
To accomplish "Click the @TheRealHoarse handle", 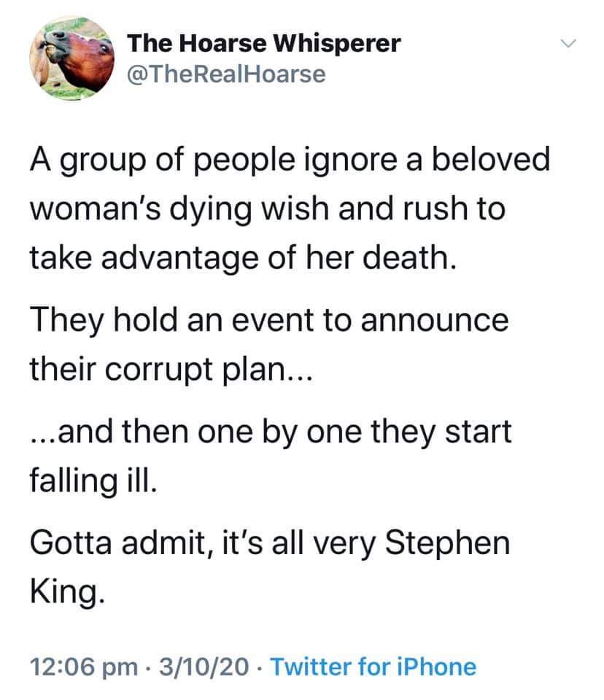I will pyautogui.click(x=226, y=74).
